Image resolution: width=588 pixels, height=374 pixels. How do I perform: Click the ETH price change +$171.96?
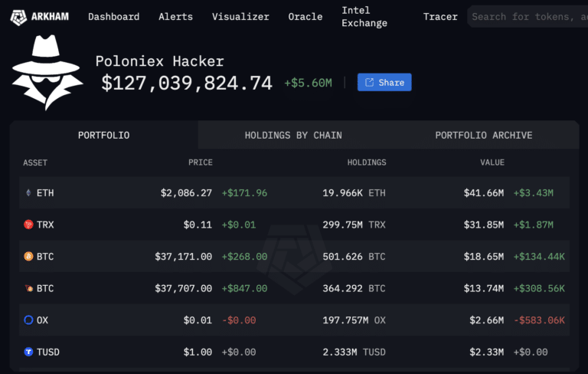(244, 193)
